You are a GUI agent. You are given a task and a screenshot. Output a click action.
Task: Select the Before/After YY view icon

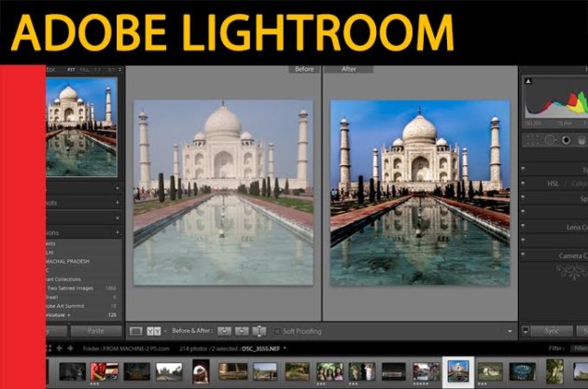[x=154, y=331]
